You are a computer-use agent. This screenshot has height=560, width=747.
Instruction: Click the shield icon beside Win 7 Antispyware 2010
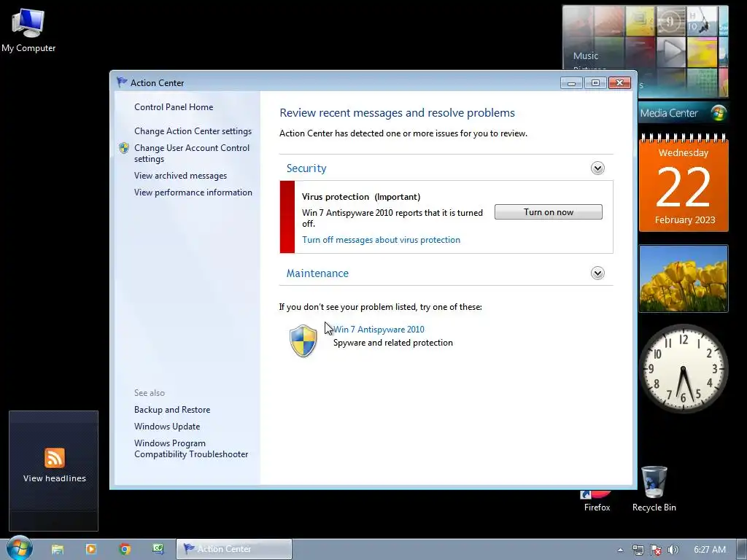[303, 341]
